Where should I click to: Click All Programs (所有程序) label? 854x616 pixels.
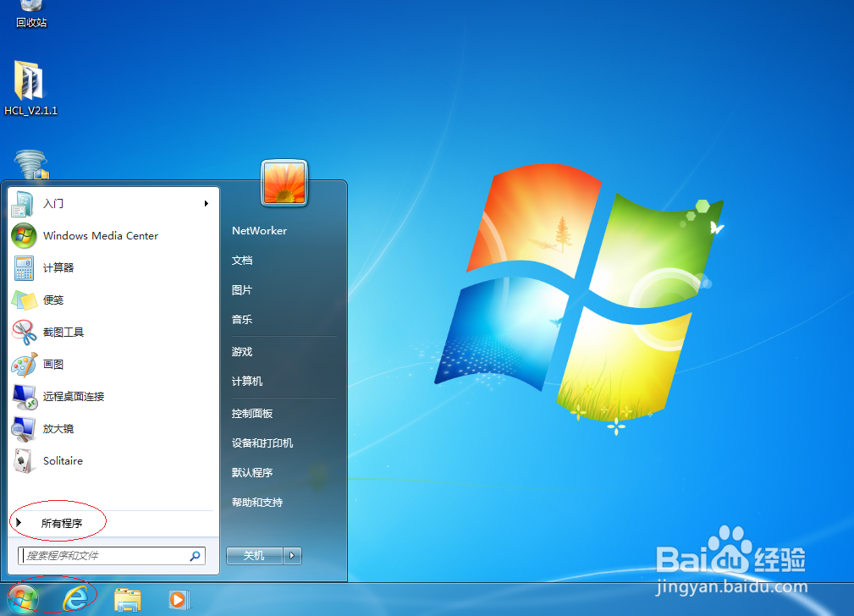pos(62,524)
